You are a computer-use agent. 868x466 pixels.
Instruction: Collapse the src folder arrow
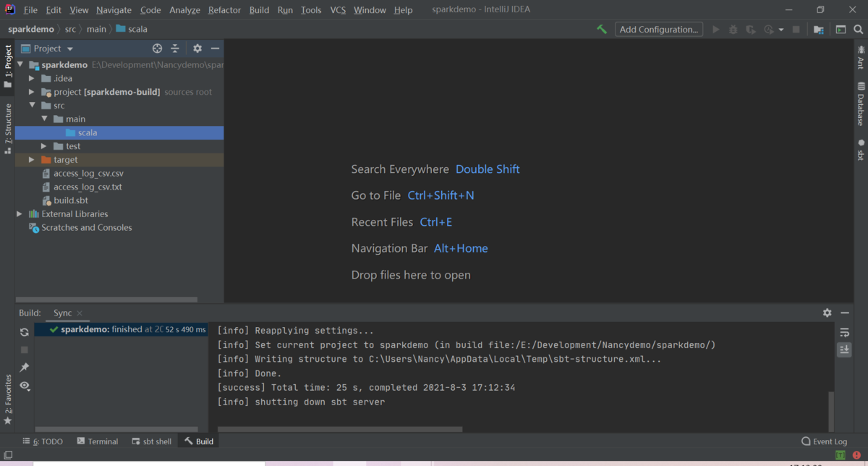32,106
